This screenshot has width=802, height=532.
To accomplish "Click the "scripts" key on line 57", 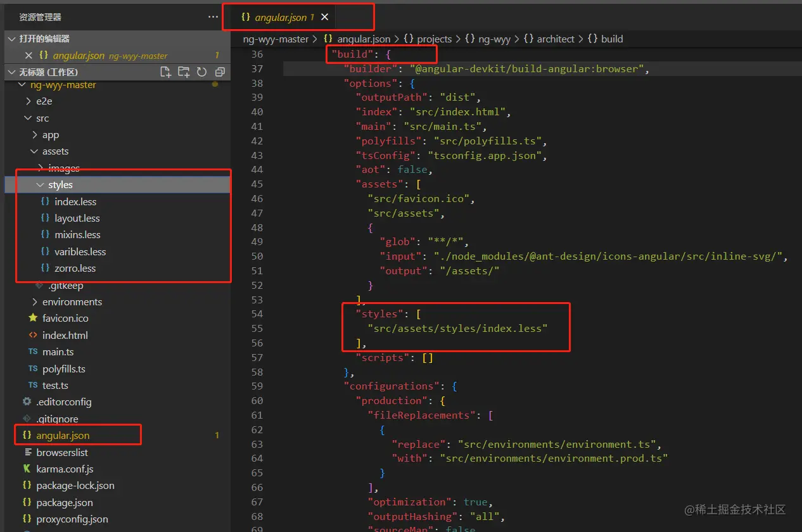I will [x=382, y=358].
